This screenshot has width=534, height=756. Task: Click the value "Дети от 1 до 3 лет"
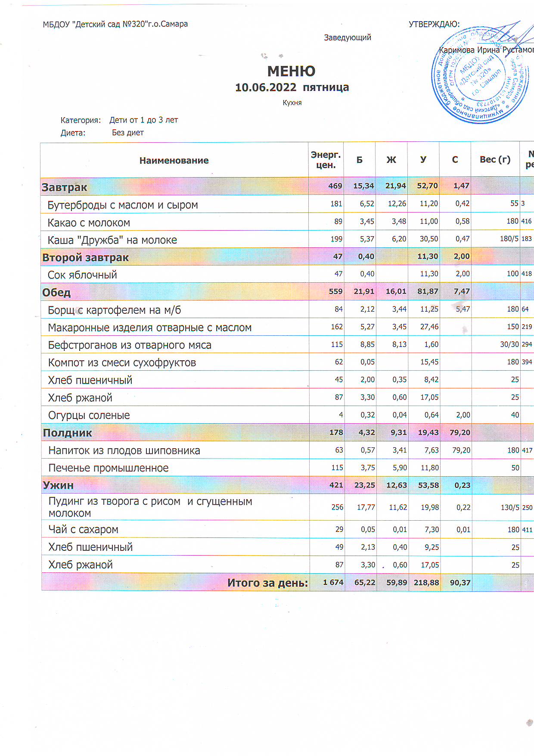click(143, 120)
